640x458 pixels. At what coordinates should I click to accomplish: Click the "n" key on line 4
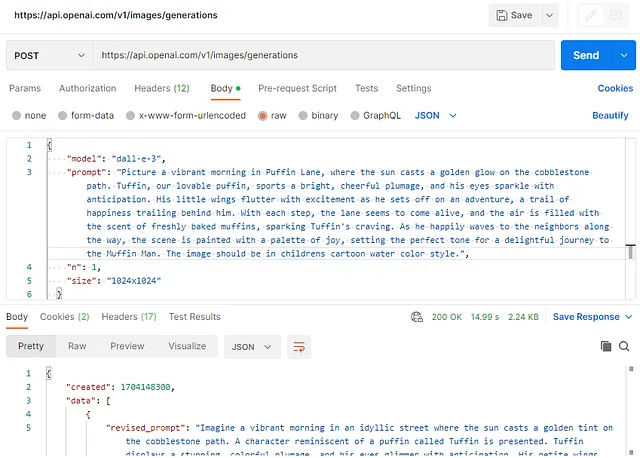coord(74,267)
